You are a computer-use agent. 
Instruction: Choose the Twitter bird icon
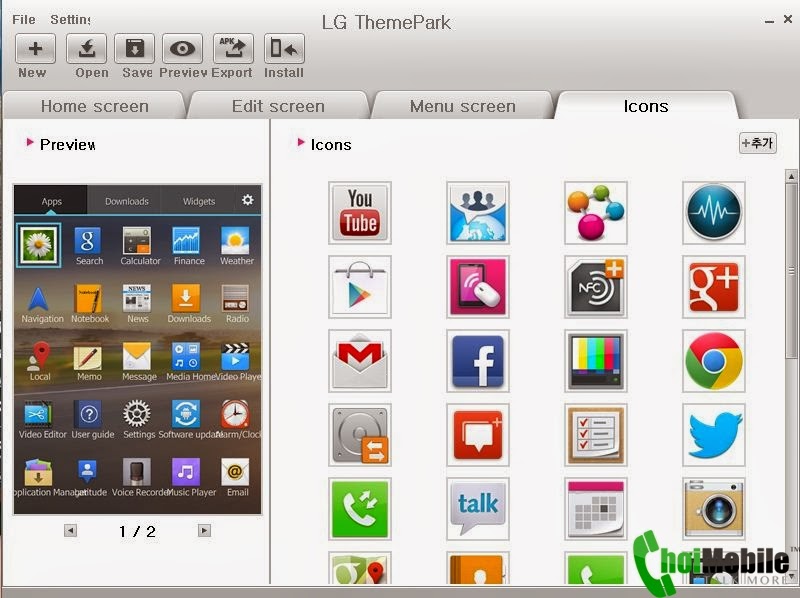[713, 435]
